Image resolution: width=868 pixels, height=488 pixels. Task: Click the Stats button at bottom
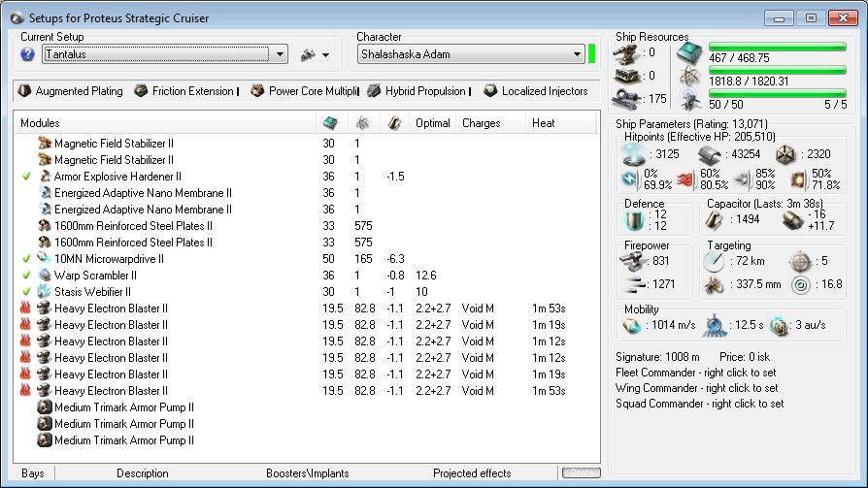pyautogui.click(x=582, y=473)
